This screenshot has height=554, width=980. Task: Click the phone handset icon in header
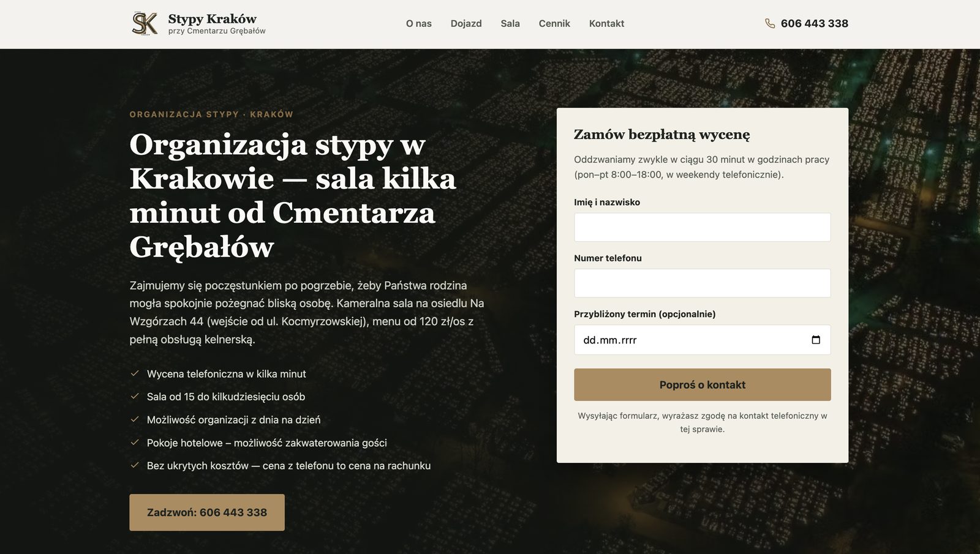[770, 23]
